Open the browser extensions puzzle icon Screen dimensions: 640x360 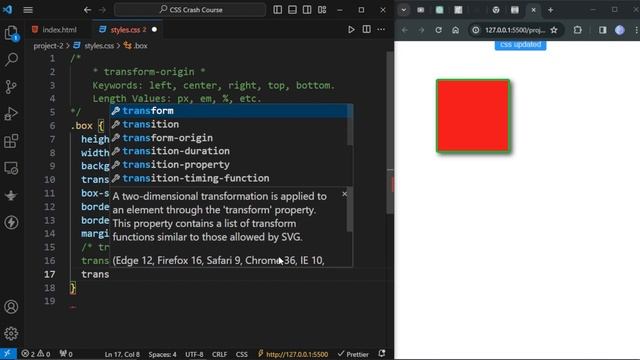(x=578, y=30)
